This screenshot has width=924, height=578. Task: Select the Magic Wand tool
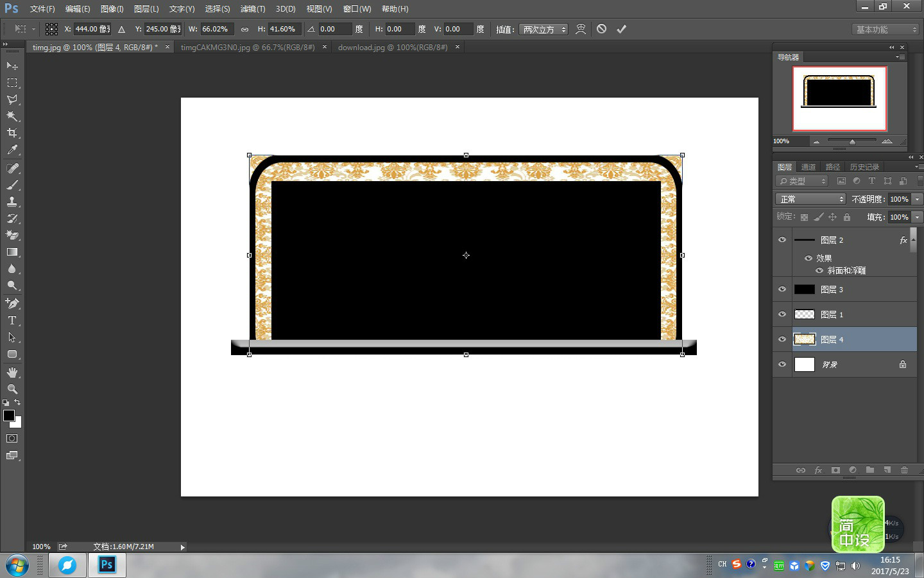(x=12, y=116)
